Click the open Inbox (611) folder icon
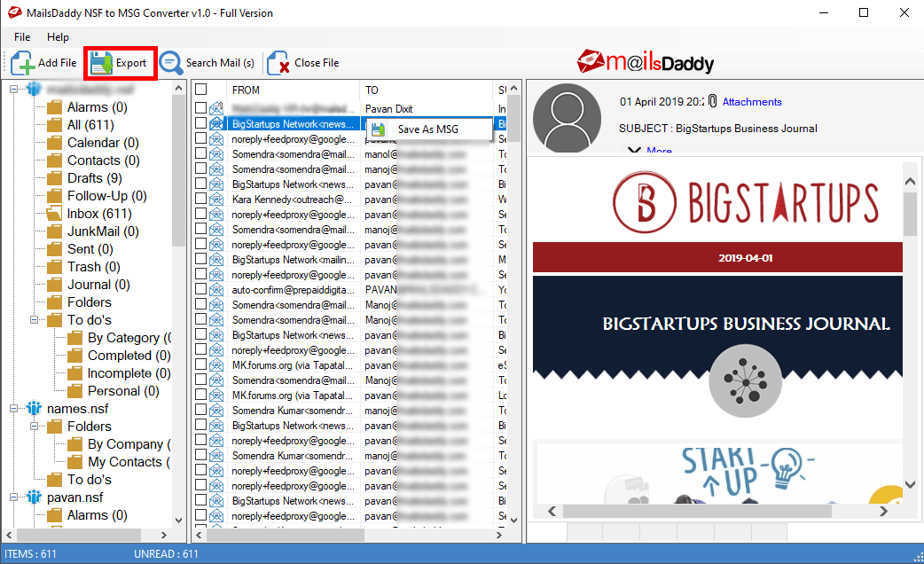 tap(55, 214)
